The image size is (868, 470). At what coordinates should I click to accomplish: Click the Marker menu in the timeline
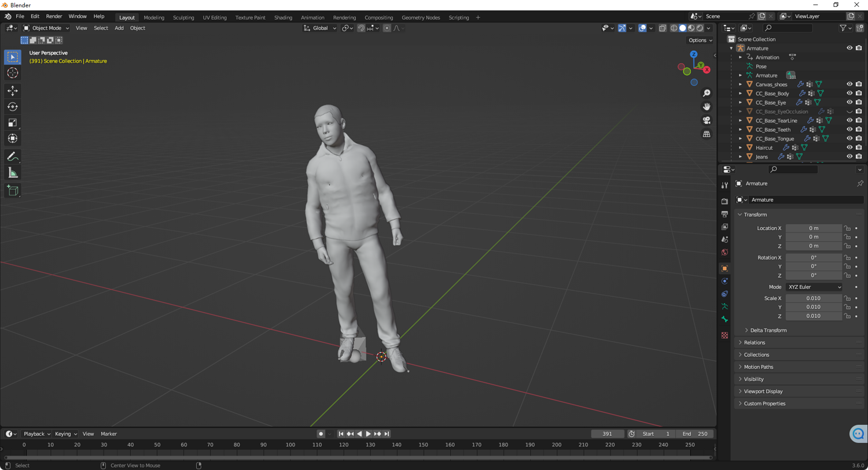tap(109, 434)
